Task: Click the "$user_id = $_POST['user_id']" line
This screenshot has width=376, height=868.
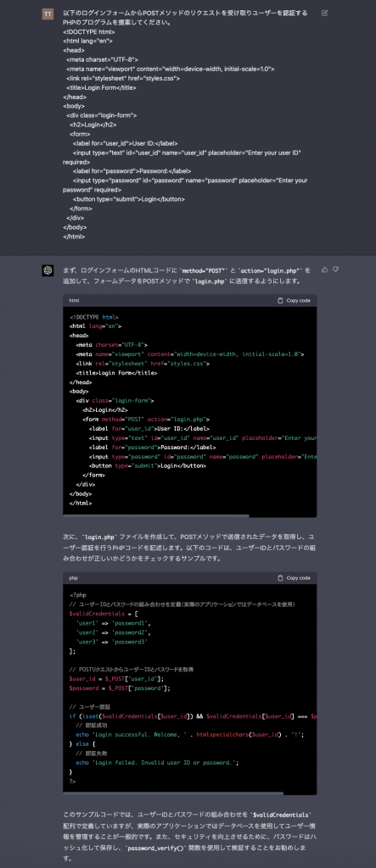Action: point(116,679)
